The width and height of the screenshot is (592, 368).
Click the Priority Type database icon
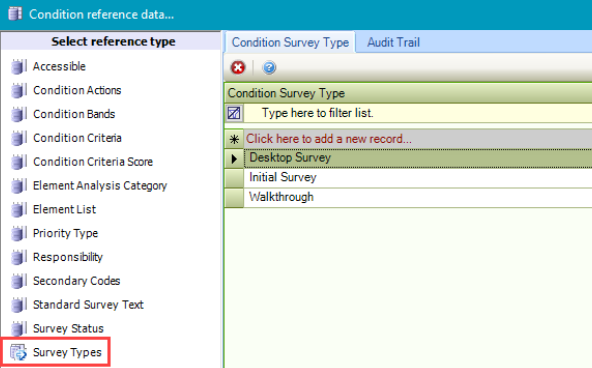click(18, 233)
